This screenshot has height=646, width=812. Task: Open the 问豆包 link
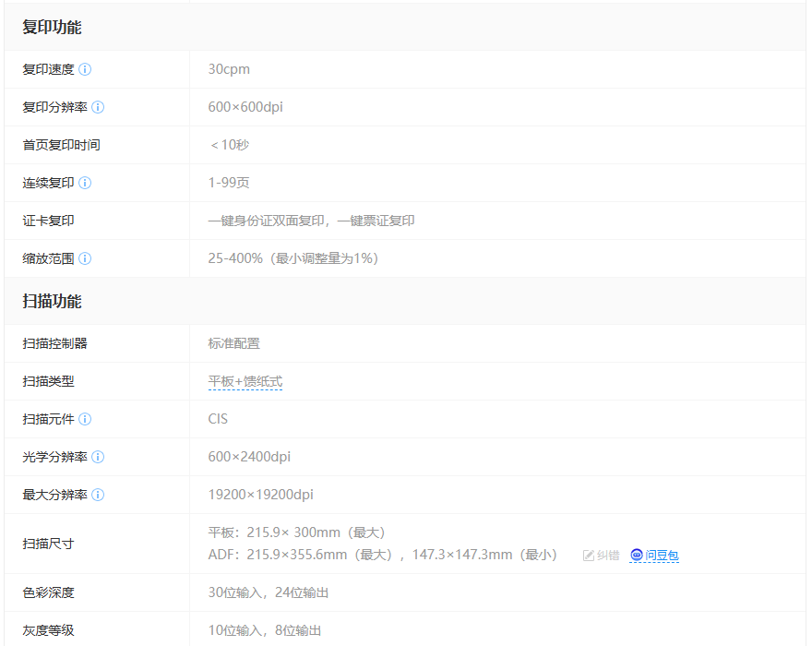(x=655, y=556)
